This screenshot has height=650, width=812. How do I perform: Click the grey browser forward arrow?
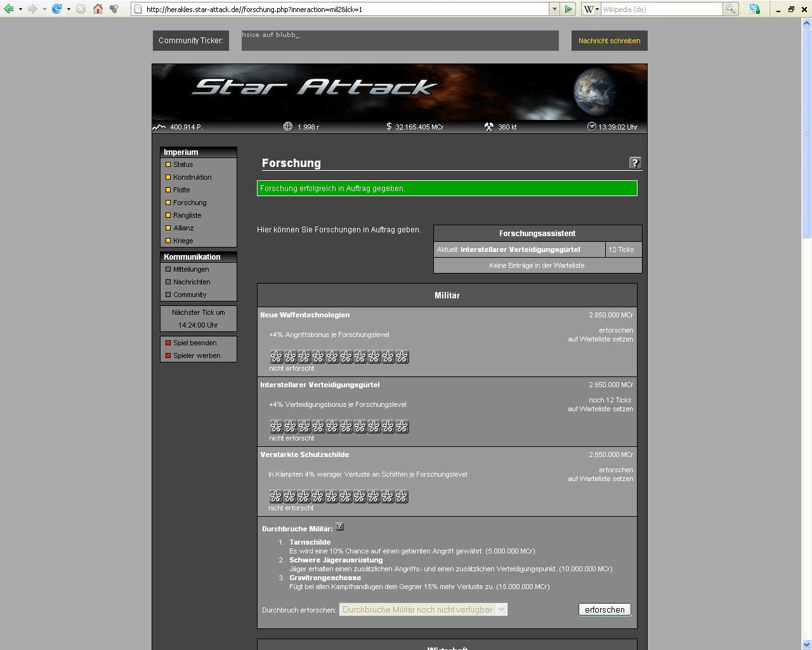point(32,9)
